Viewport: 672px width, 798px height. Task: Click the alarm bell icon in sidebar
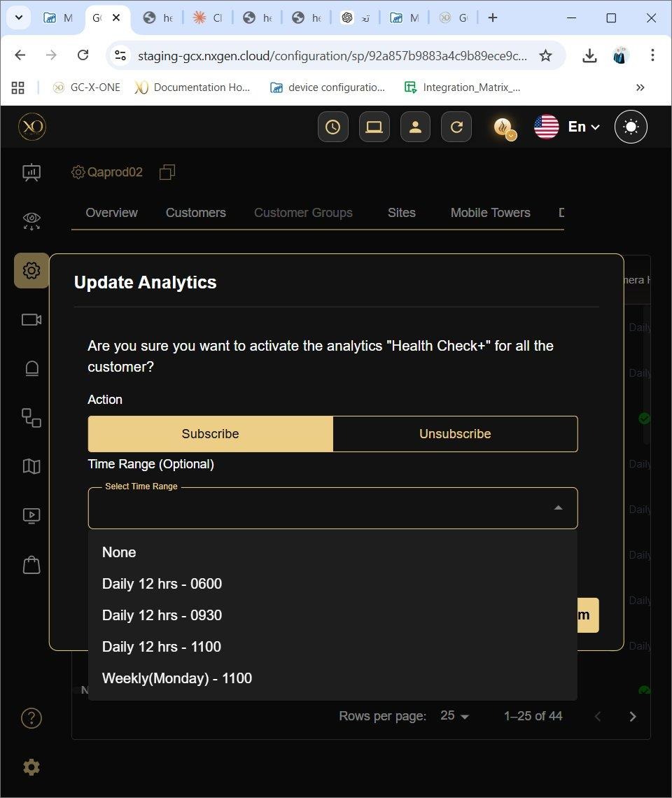point(31,369)
